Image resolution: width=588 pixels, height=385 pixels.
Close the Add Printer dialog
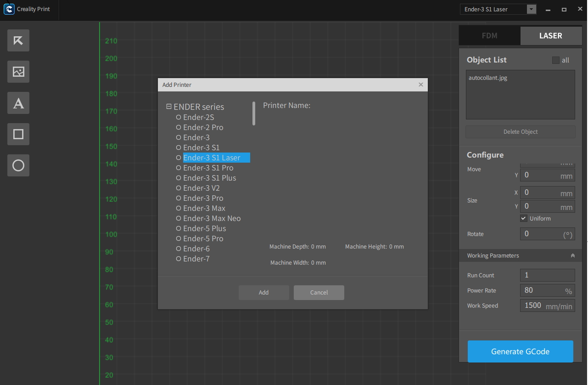click(421, 85)
